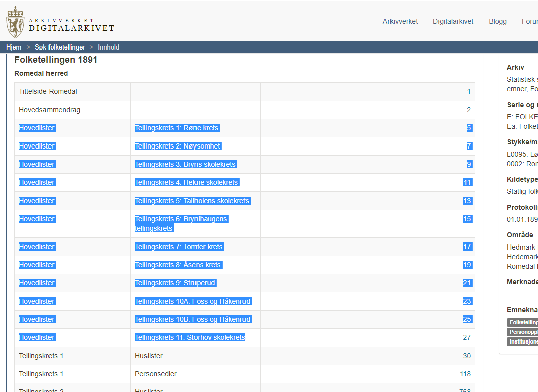Screen dimensions: 538x392
Task: Open page 17 for Tomter krets
Action: click(467, 247)
